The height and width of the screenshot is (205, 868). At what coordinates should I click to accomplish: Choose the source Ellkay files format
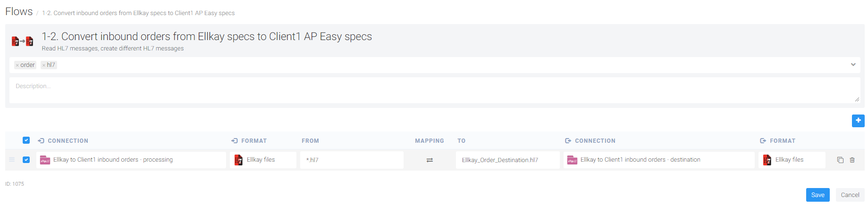[x=263, y=160]
